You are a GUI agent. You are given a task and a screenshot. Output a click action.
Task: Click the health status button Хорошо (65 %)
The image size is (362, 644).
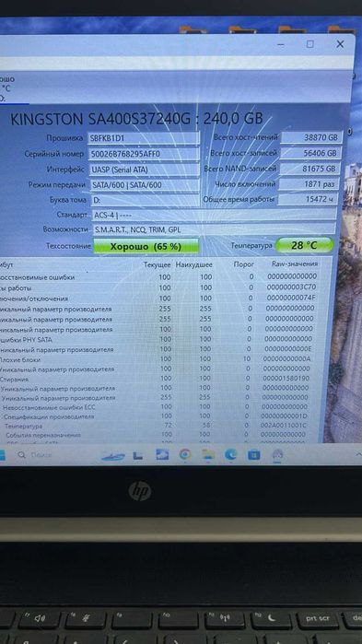tap(146, 246)
